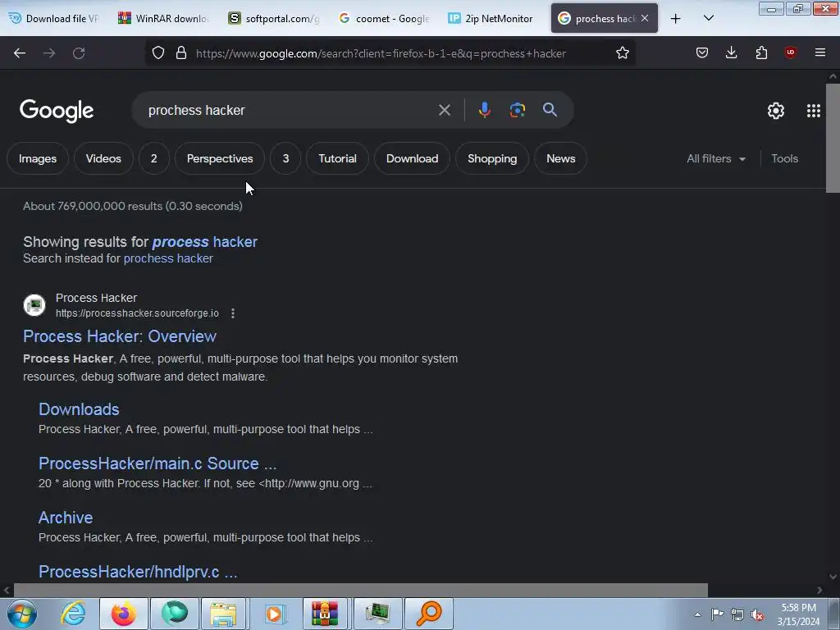This screenshot has height=630, width=840.
Task: Open the Google apps grid
Action: (813, 111)
